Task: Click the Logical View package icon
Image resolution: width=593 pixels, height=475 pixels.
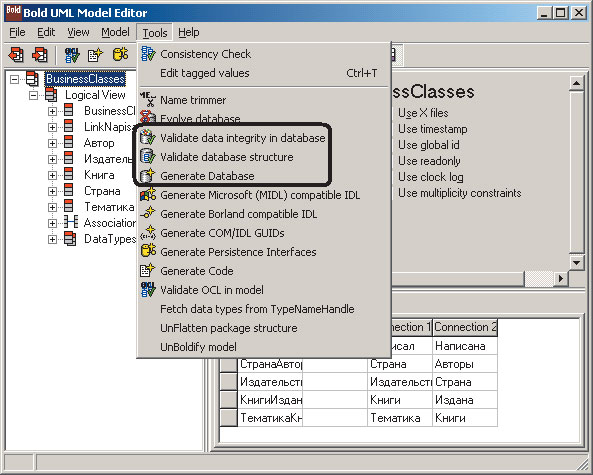Action: click(x=51, y=95)
